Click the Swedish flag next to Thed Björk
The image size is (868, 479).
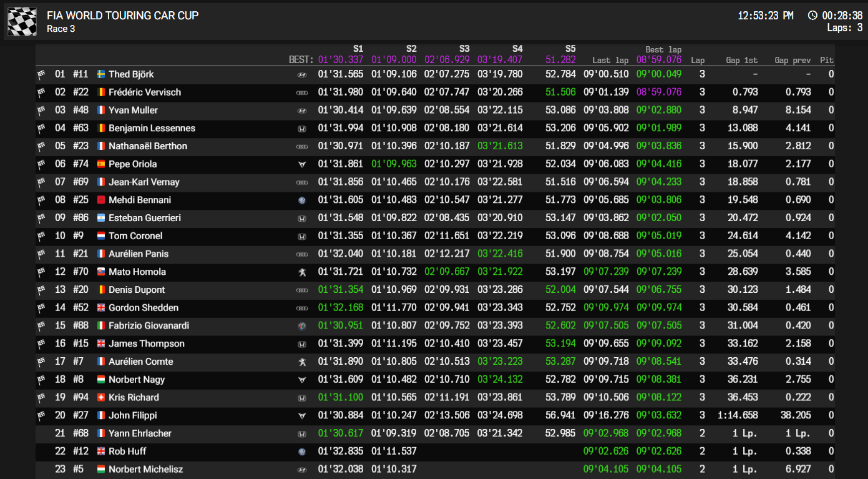101,74
